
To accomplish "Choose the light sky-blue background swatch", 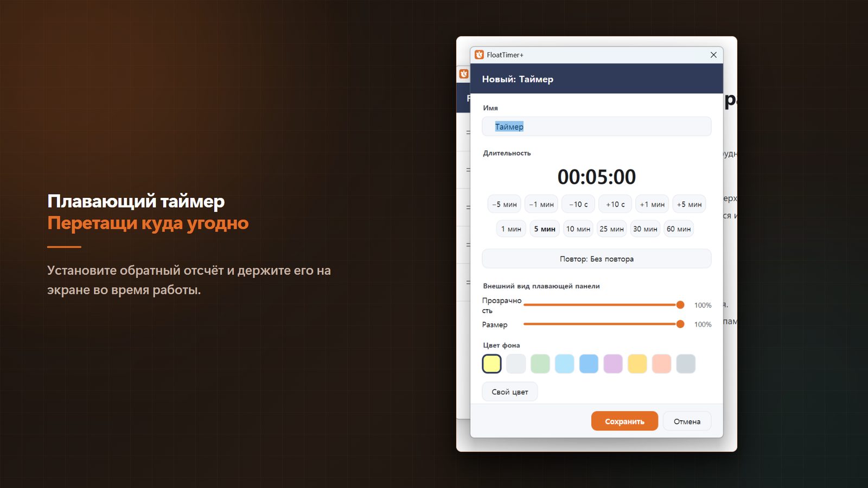I will [564, 364].
